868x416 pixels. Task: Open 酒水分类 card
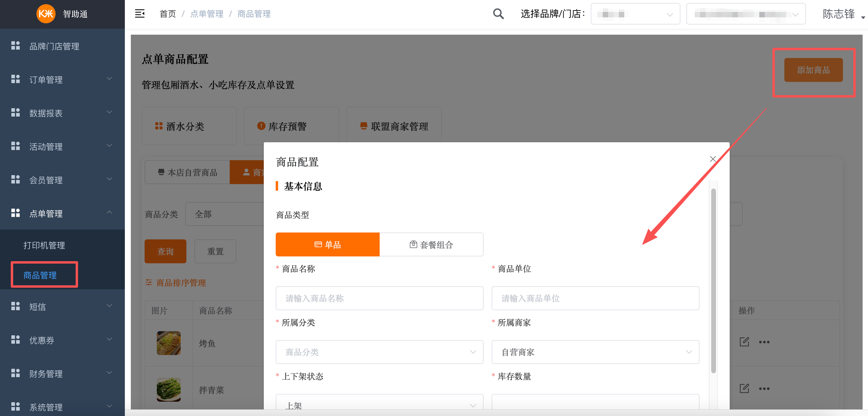189,126
